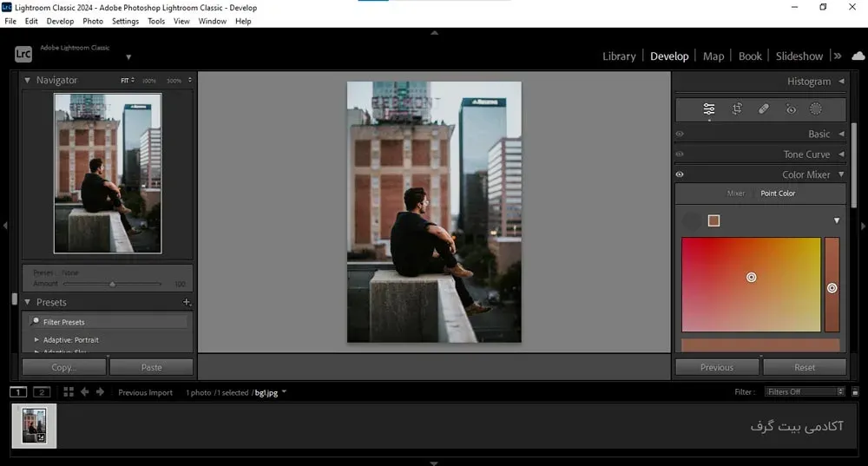Screen dimensions: 868x466
Task: Switch to the Slideshow module
Action: pyautogui.click(x=799, y=56)
